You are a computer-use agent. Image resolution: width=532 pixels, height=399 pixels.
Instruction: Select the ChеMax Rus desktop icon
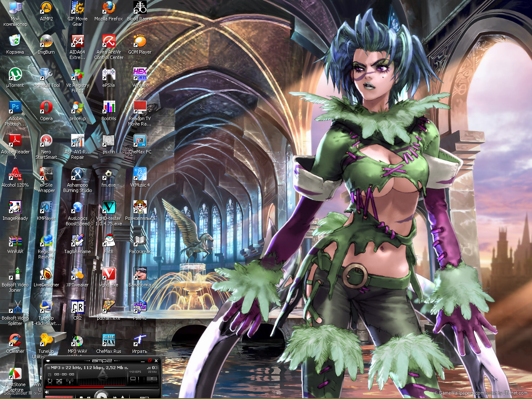[x=108, y=340]
